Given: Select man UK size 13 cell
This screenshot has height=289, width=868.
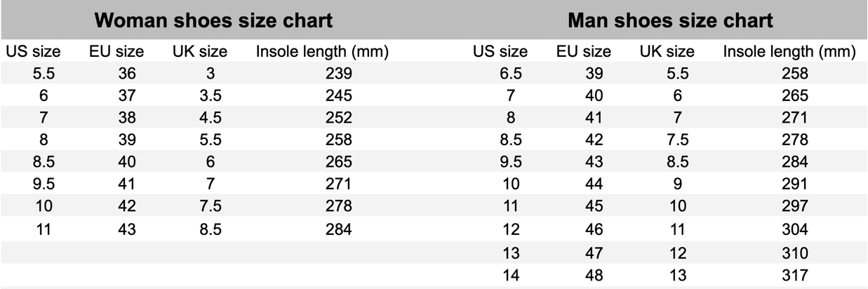Looking at the screenshot, I should point(678,276).
